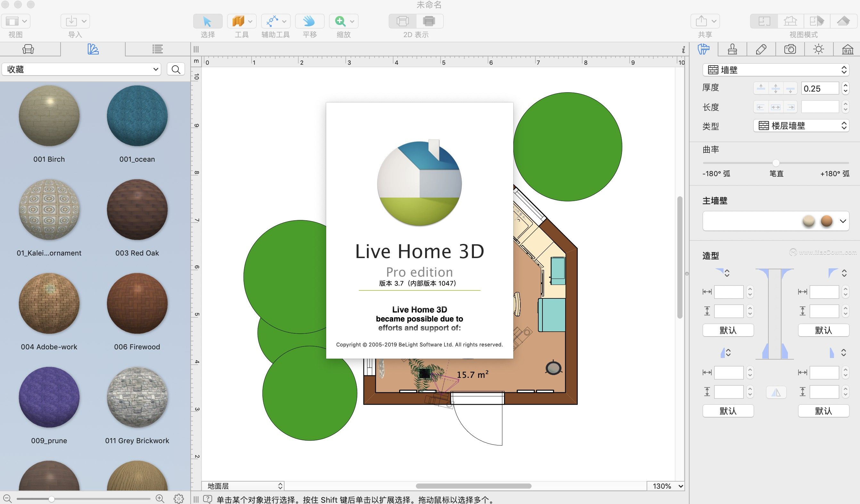Open the furniture library tab
The image size is (860, 504).
point(28,49)
